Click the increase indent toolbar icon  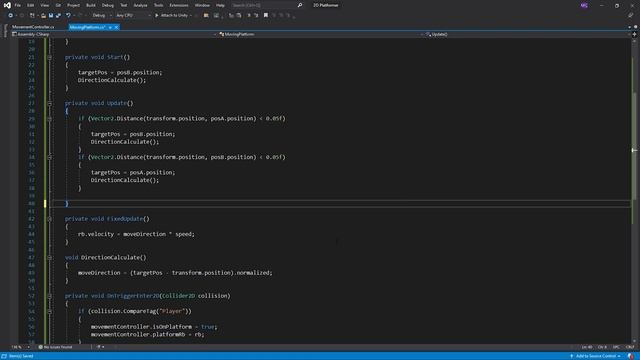(239, 15)
